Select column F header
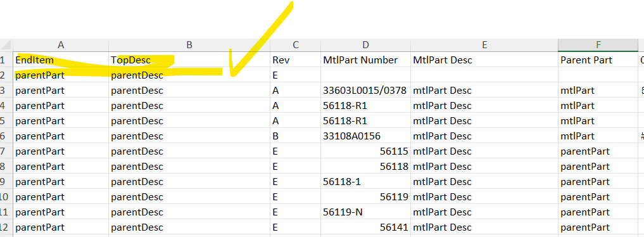644x237 pixels. click(598, 45)
